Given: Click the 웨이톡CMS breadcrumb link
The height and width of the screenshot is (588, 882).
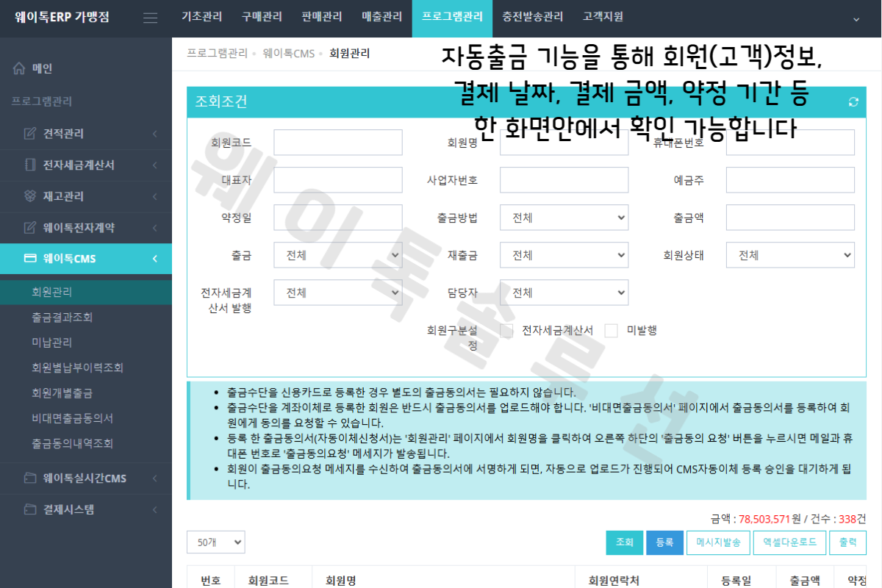Looking at the screenshot, I should click(289, 54).
